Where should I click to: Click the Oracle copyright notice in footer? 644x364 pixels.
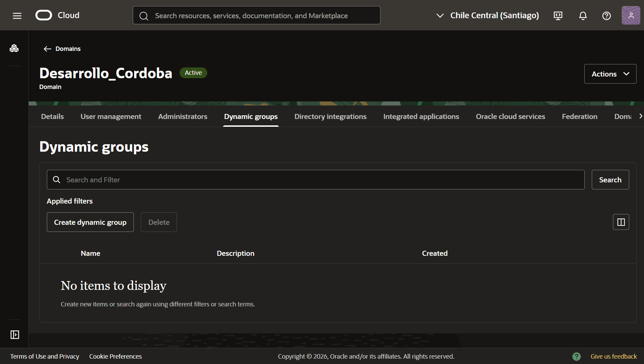(366, 356)
